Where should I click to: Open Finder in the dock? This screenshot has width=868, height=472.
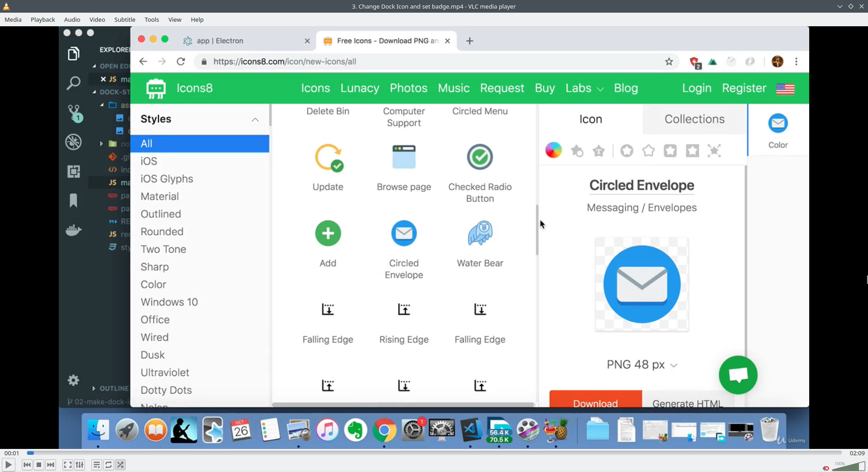[x=98, y=430]
